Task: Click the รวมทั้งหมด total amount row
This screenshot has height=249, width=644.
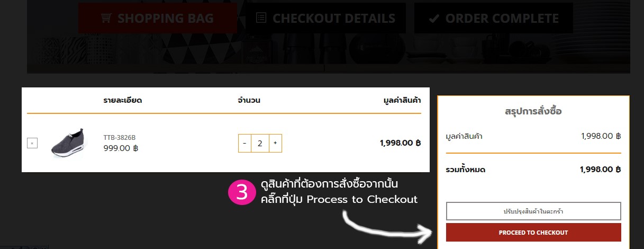Action: 533,170
